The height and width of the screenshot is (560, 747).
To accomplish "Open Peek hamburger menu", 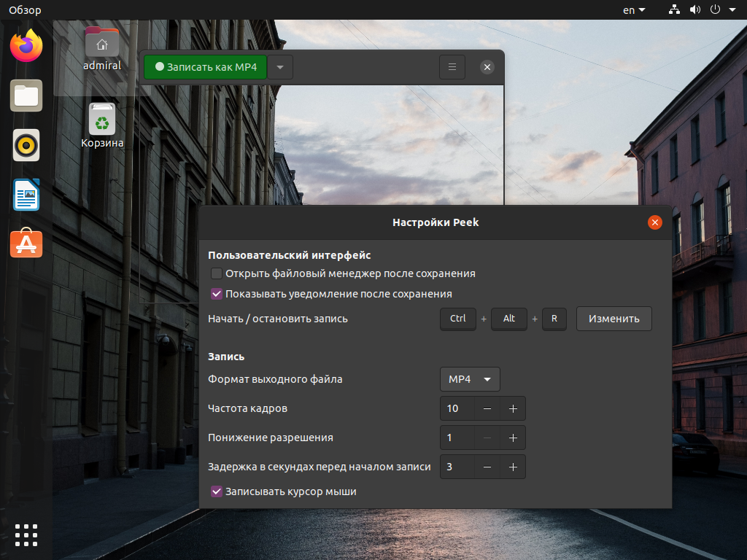I will [452, 67].
